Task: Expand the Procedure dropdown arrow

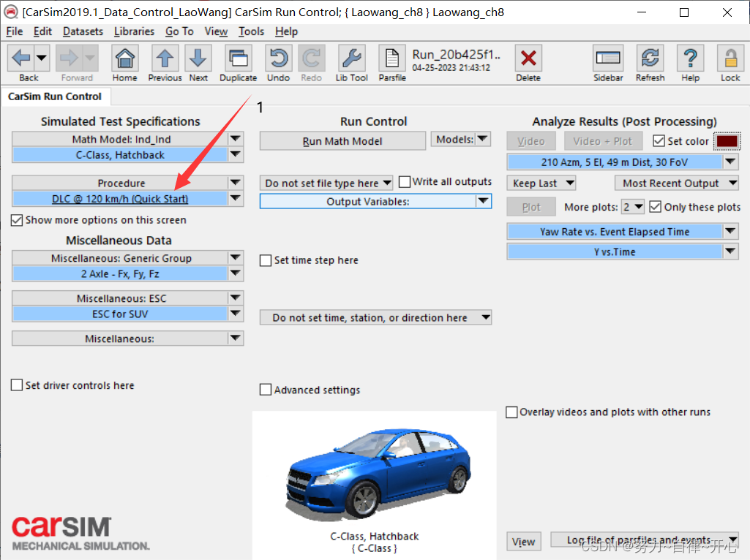Action: (236, 183)
